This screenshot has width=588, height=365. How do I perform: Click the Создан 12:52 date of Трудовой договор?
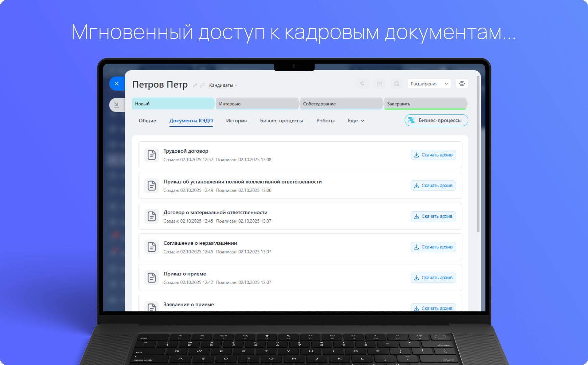coord(188,160)
